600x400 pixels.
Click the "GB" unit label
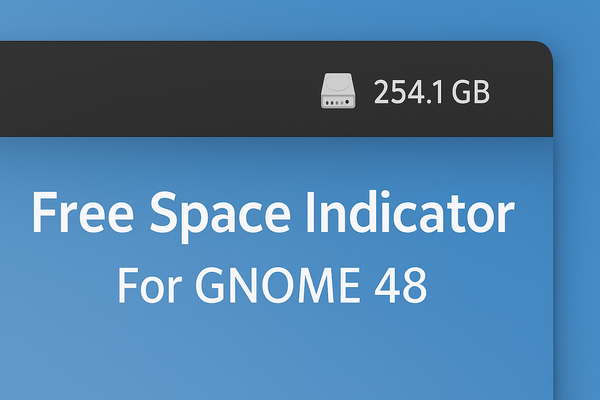pyautogui.click(x=470, y=93)
